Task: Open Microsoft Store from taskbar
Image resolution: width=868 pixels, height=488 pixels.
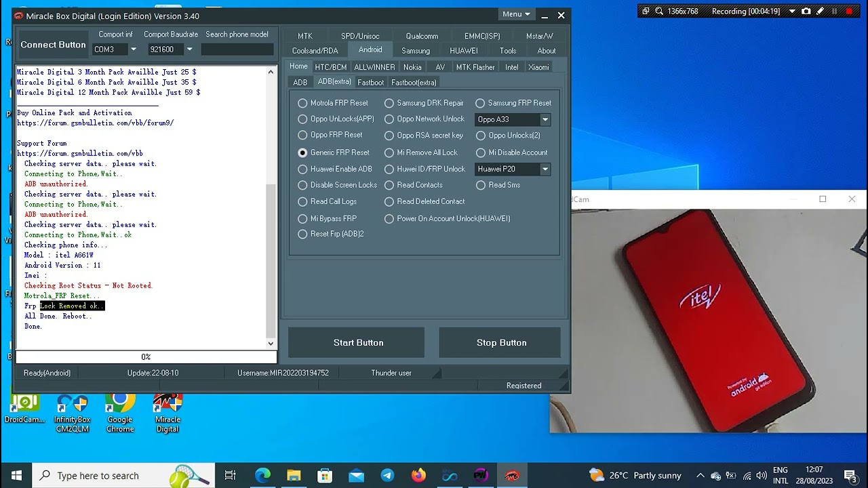Action: coord(325,475)
